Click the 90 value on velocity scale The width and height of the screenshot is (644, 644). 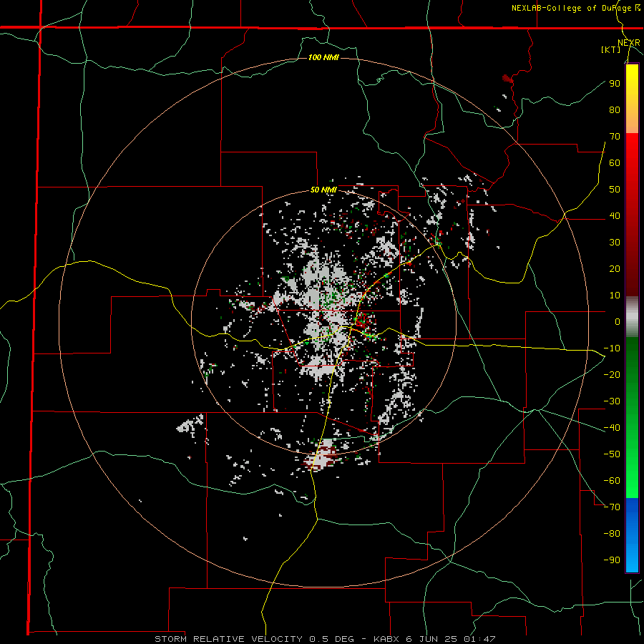615,84
